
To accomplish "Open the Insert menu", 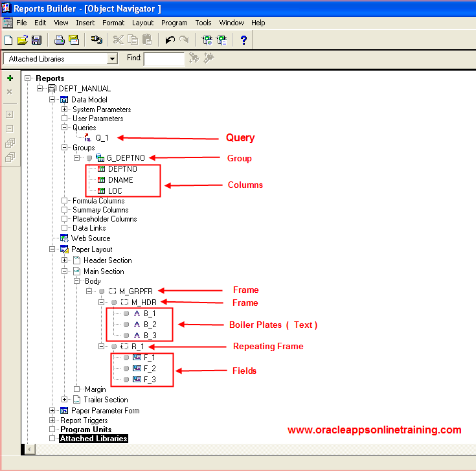I will (85, 23).
